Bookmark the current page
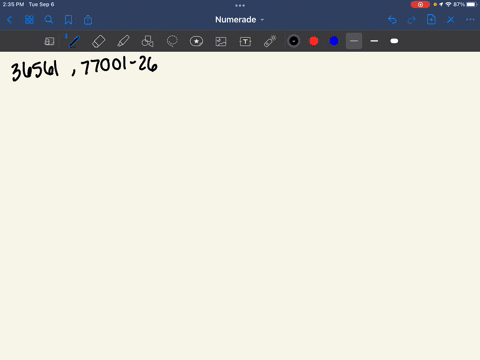 (68, 20)
